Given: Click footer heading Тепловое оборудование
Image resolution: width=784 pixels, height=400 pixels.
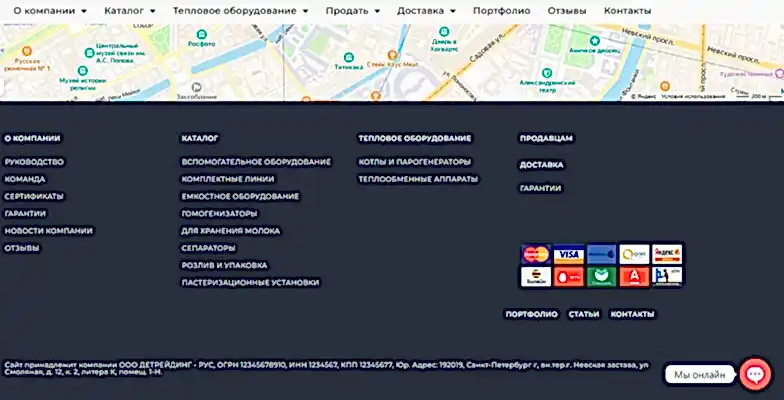Looking at the screenshot, I should click(415, 138).
